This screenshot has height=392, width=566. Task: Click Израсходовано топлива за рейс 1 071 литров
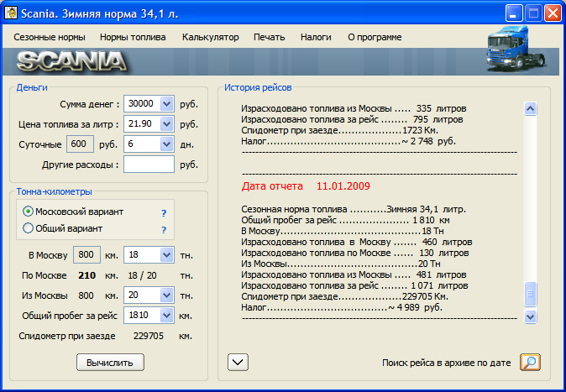tap(354, 286)
